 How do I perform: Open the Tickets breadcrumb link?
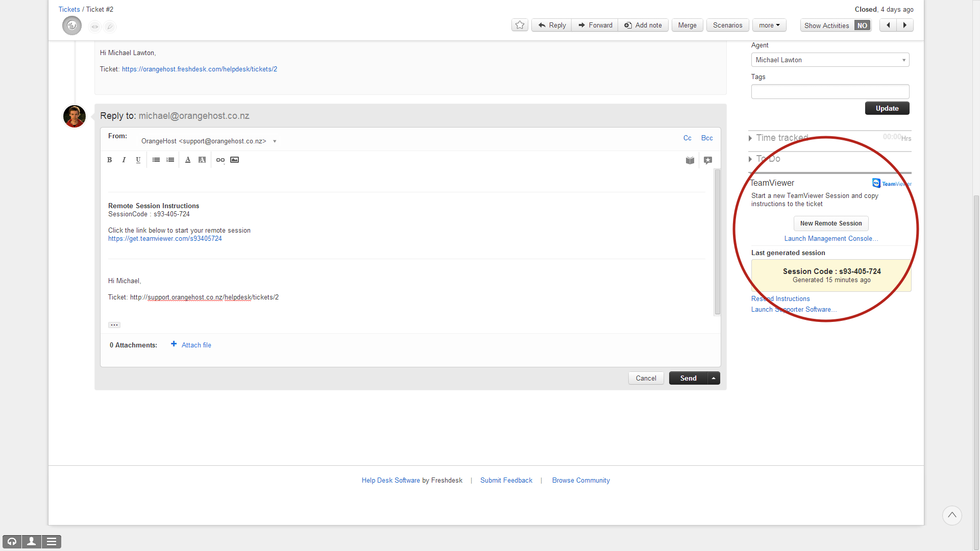(69, 9)
